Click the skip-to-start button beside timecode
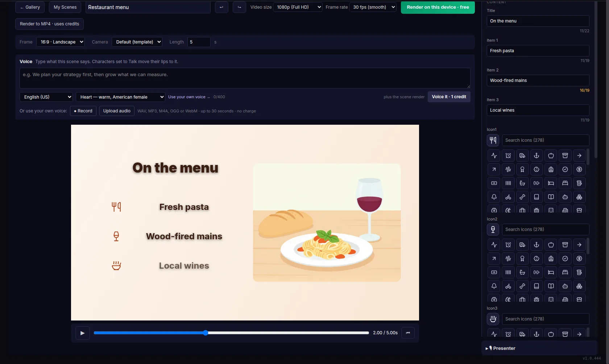The width and height of the screenshot is (609, 364). click(408, 333)
